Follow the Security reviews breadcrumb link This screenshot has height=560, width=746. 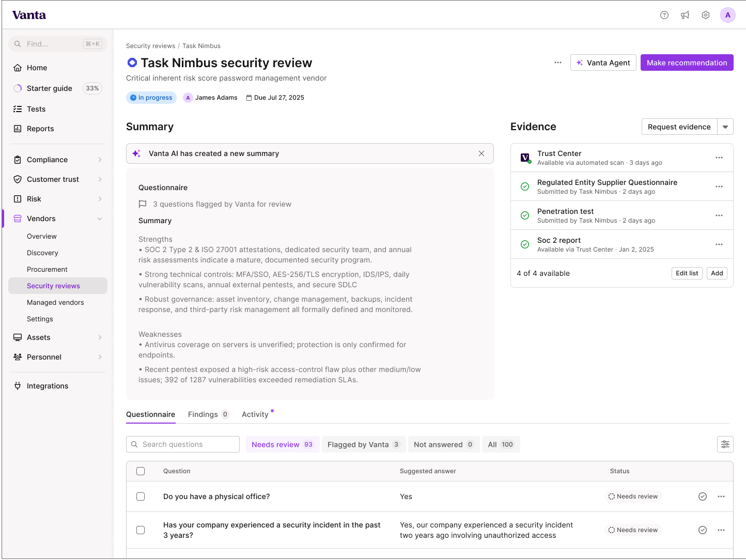[x=150, y=46]
